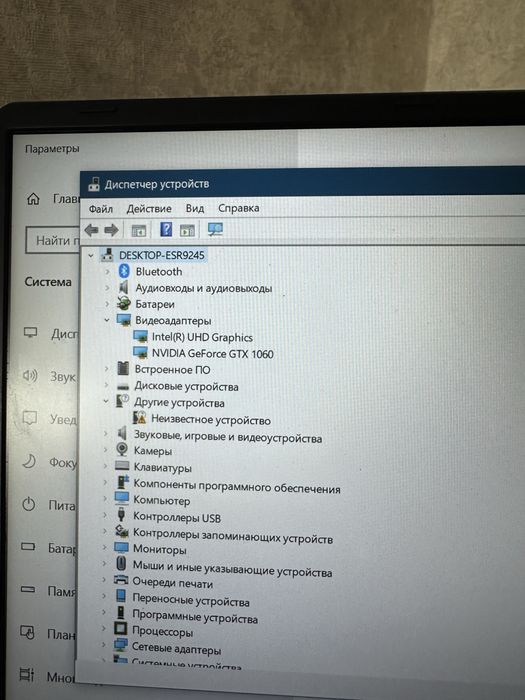The height and width of the screenshot is (700, 525).
Task: Click the blue question mark Help toolbar icon
Action: coord(166,229)
